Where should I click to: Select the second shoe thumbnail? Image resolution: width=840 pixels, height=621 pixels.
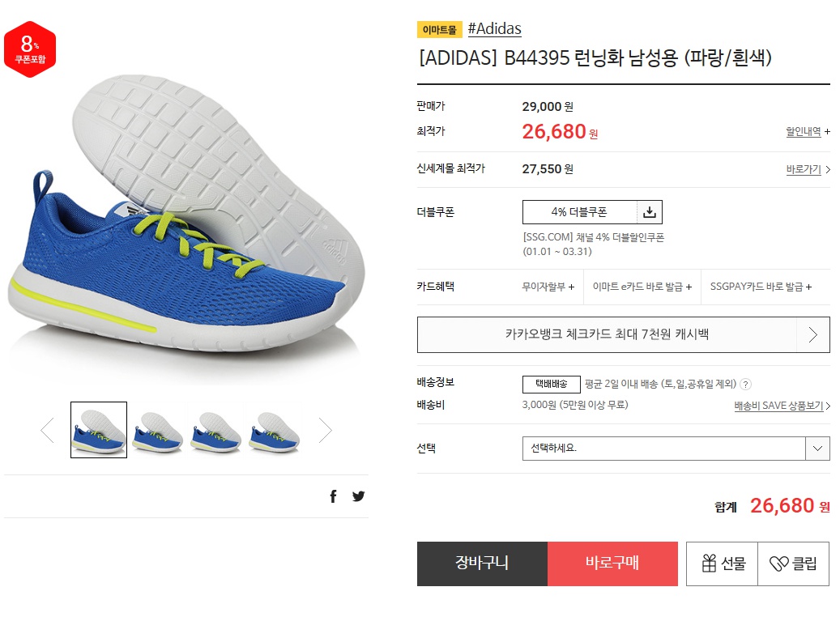tap(157, 430)
